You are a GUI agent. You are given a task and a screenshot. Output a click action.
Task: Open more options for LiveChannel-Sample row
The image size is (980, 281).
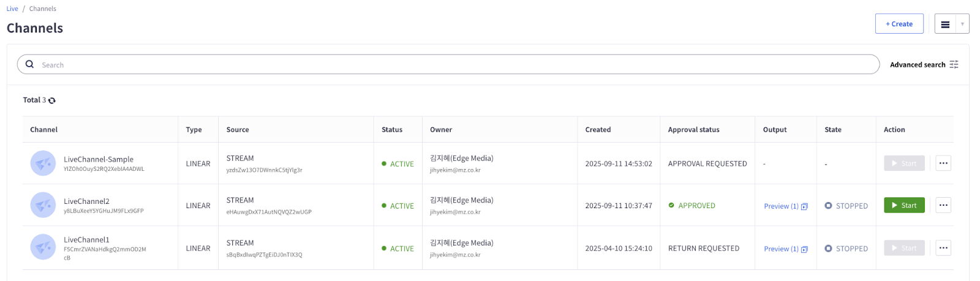(943, 163)
